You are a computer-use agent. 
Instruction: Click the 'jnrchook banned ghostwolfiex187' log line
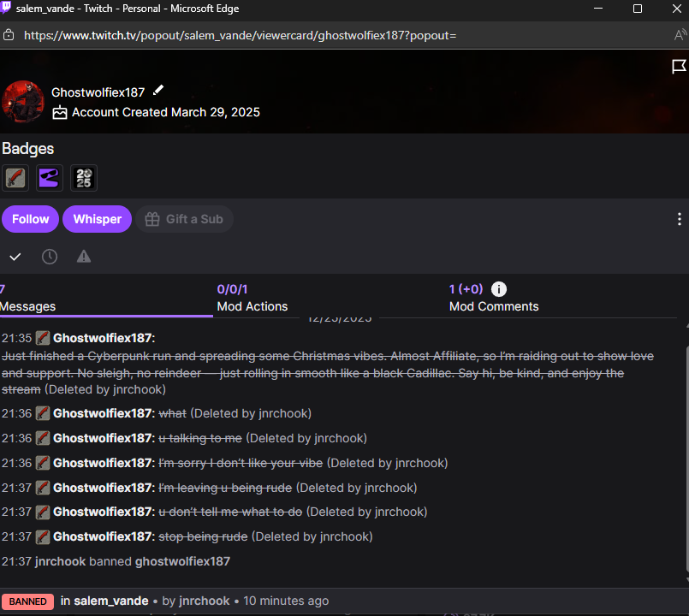pyautogui.click(x=116, y=561)
